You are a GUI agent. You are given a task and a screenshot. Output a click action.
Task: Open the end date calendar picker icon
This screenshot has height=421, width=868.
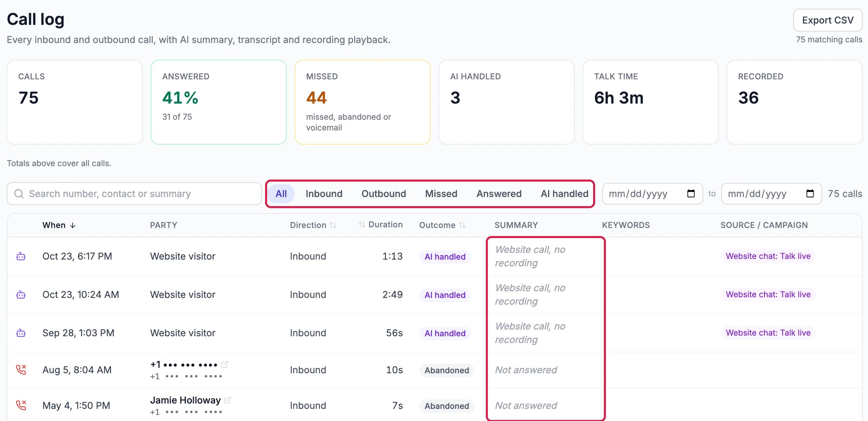tap(810, 193)
